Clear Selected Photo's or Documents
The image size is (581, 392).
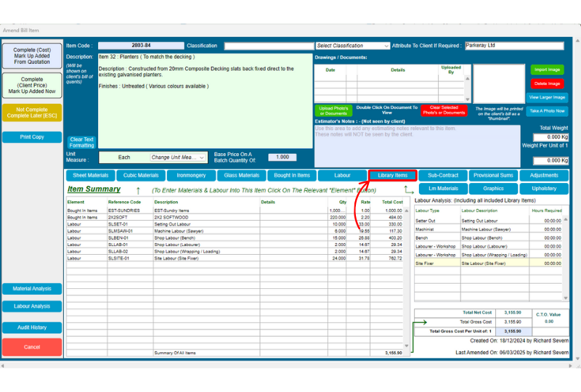pos(443,110)
